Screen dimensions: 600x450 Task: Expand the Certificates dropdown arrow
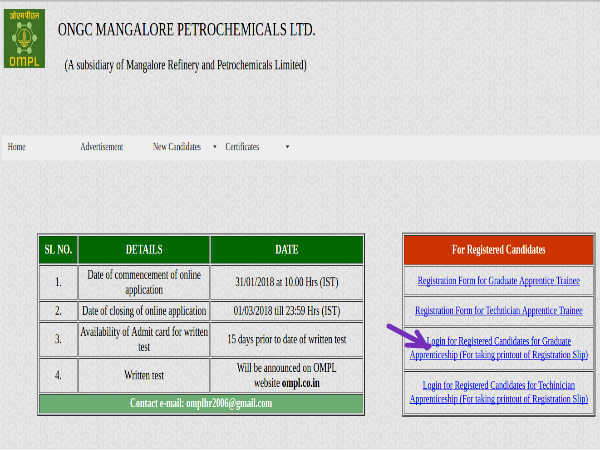coord(287,147)
